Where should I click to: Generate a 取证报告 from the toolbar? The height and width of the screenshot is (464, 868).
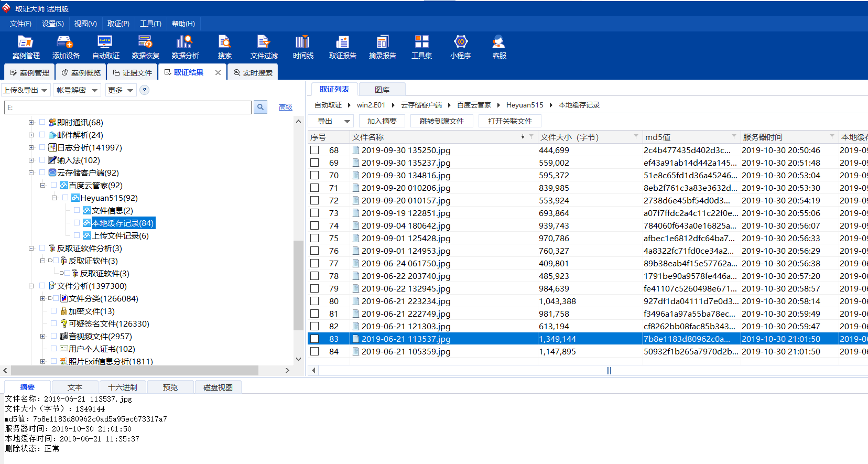click(x=342, y=47)
